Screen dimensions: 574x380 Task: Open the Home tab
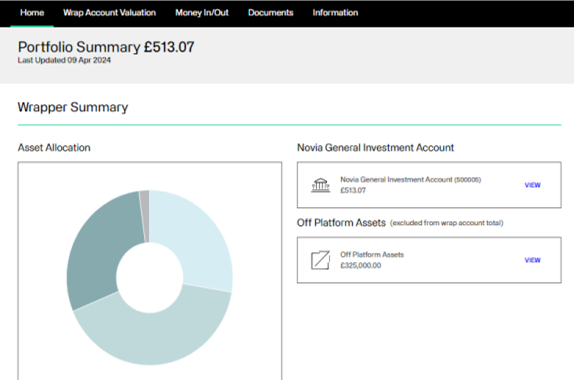pos(32,13)
